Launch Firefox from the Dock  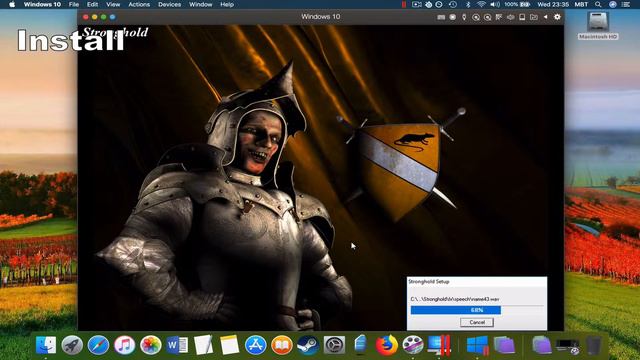click(x=387, y=345)
